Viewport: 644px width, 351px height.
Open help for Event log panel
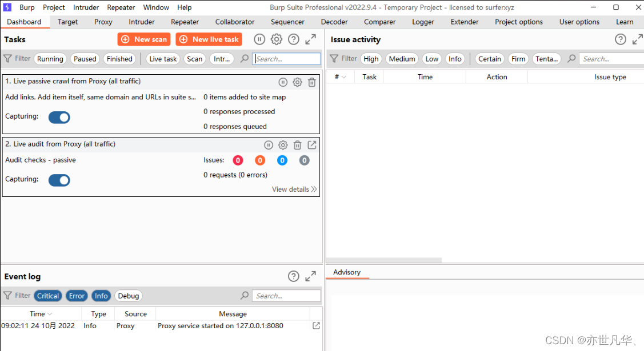293,276
